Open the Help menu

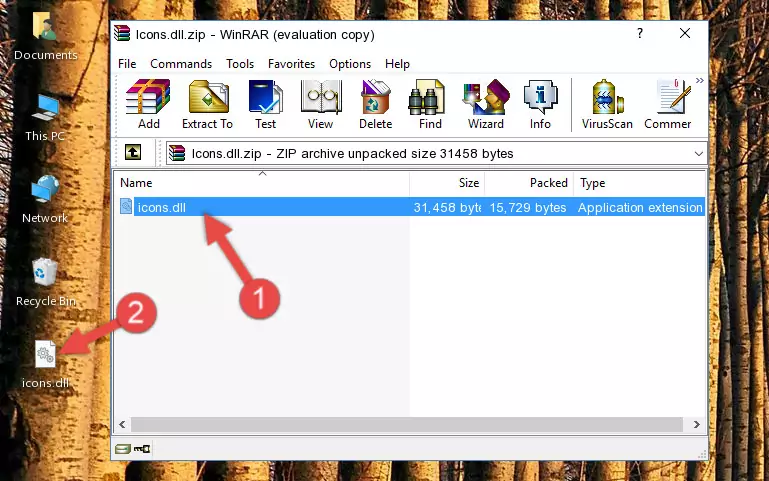tap(397, 64)
